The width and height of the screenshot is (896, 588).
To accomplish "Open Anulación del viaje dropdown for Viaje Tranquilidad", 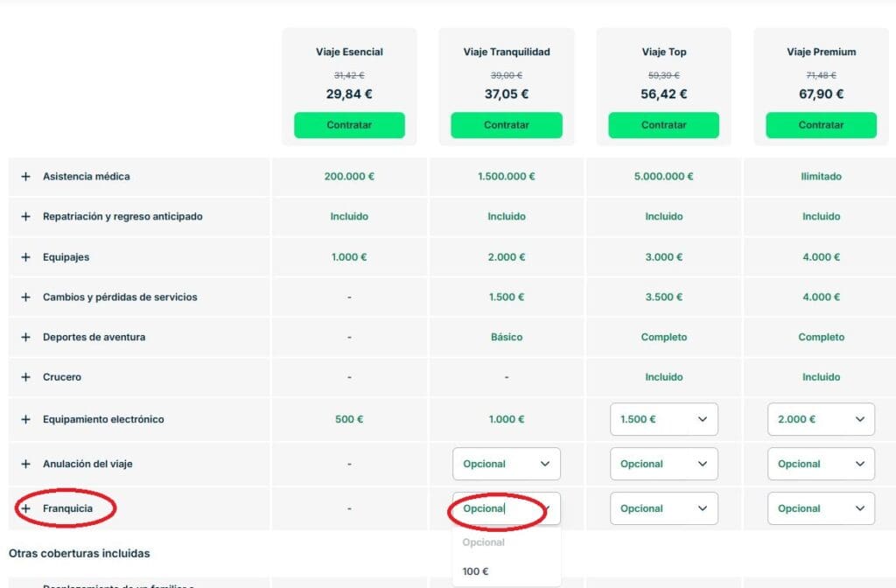I will tap(507, 464).
